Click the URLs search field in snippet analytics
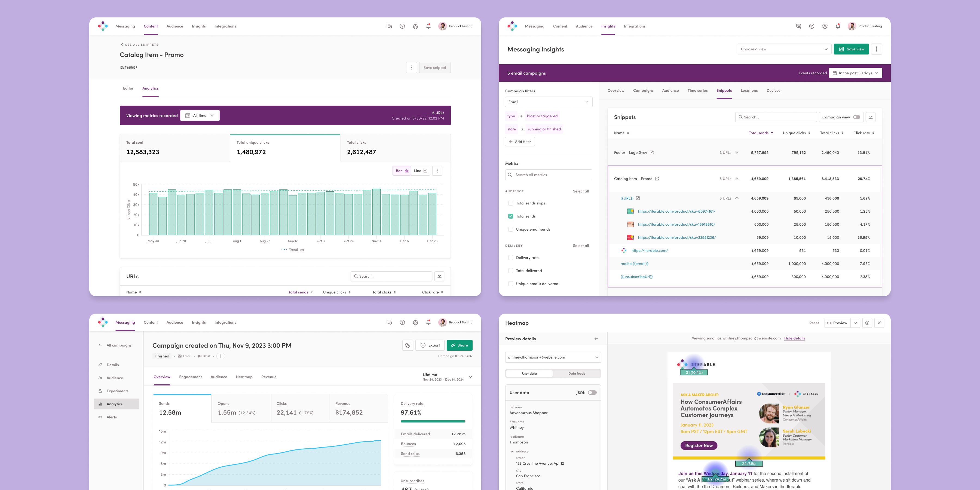Image resolution: width=980 pixels, height=490 pixels. (x=391, y=276)
